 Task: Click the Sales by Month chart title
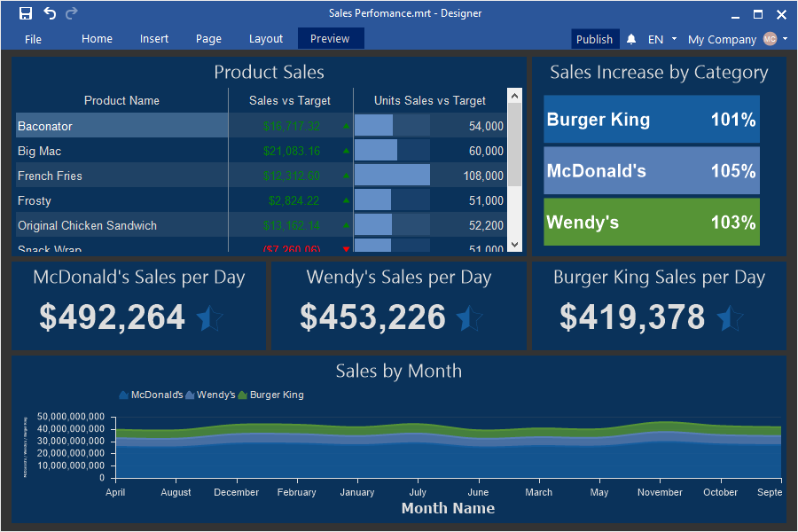click(x=398, y=372)
